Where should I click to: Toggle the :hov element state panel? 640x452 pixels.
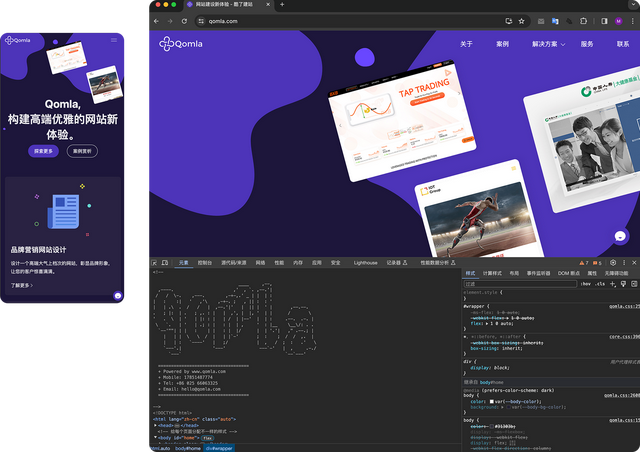pos(586,284)
